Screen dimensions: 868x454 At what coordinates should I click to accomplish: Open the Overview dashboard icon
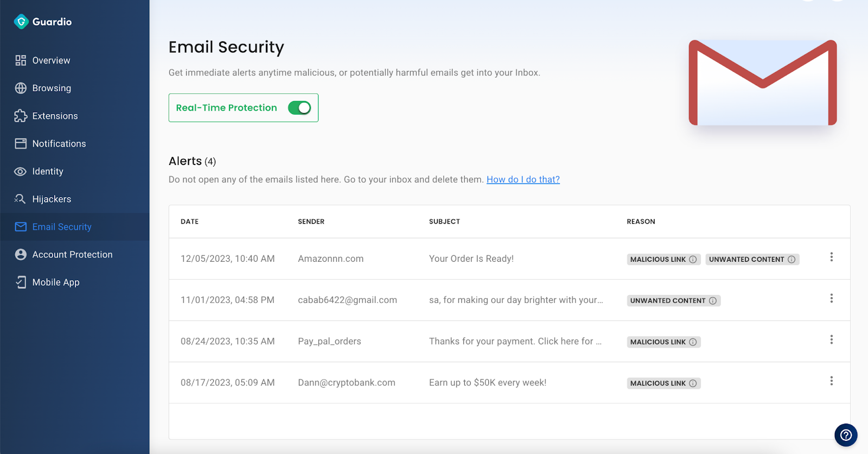coord(21,60)
